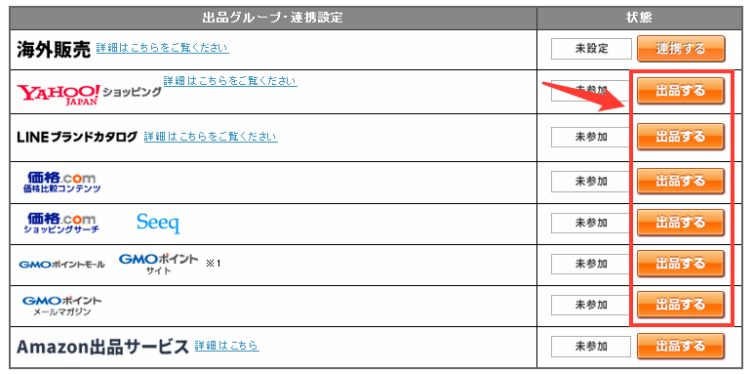Click 出品する for Amazon出品サービス
Screen dimensions: 753x374
[x=680, y=346]
